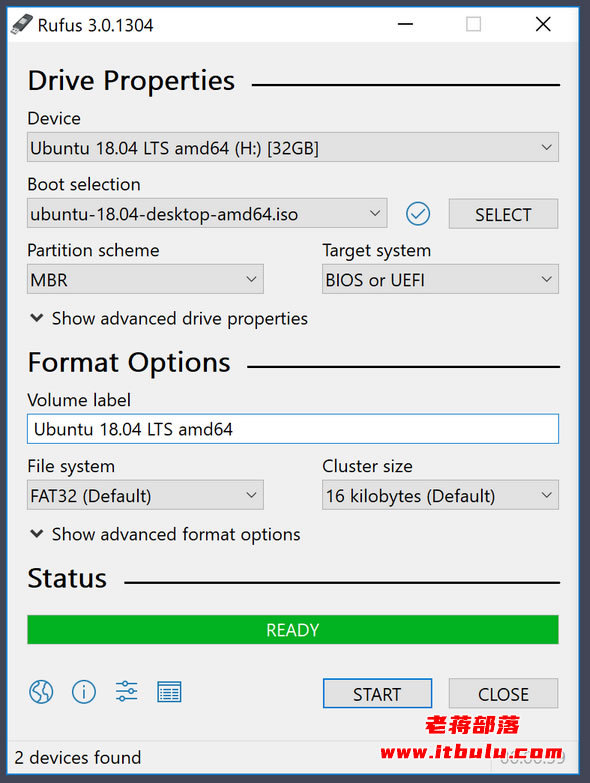Click Rufus USB drive title bar icon
590x783 pixels.
pyautogui.click(x=22, y=24)
